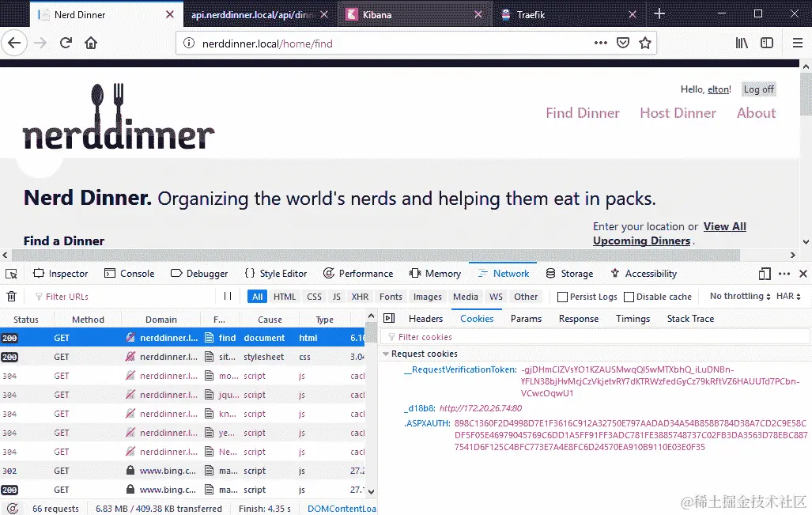Open the HAR dropdown menu
812x515 pixels.
[x=788, y=297]
